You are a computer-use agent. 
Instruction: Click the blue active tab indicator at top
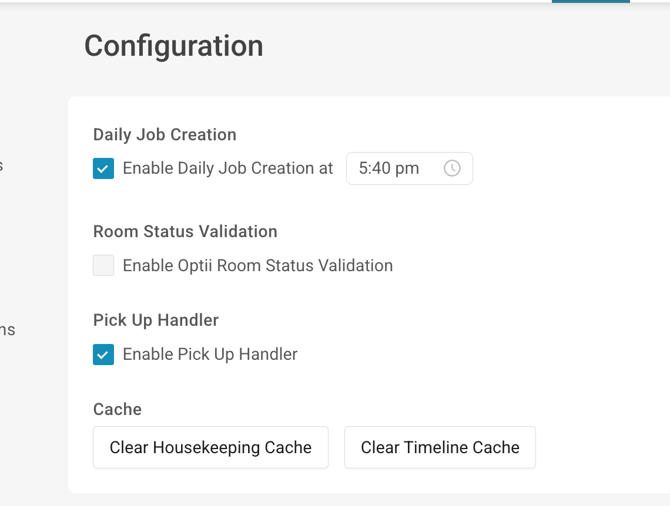click(x=591, y=2)
